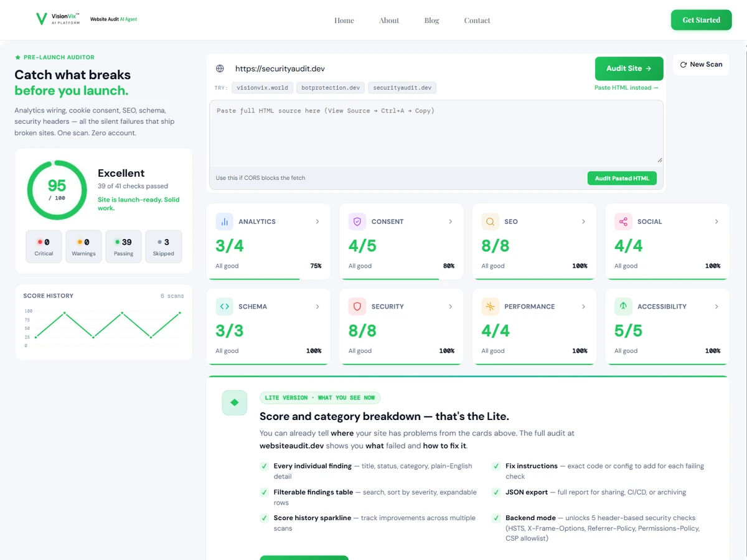Image resolution: width=747 pixels, height=560 pixels.
Task: Click the Paste HTML instead link
Action: 626,88
